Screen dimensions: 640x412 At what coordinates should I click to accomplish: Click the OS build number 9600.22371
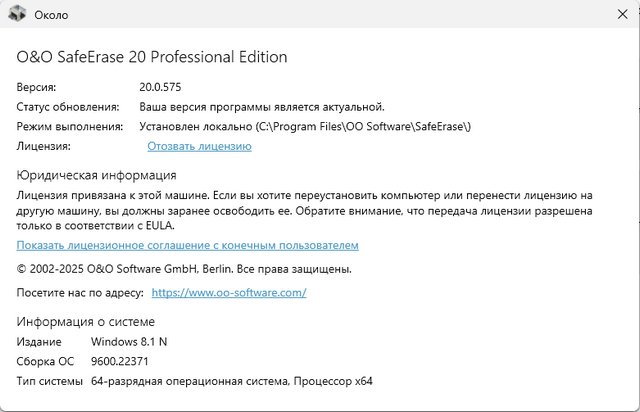119,361
